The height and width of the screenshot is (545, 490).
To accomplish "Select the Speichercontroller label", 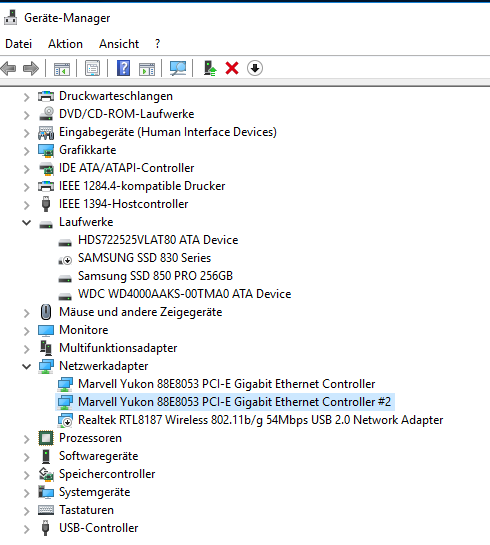I will pos(107,474).
